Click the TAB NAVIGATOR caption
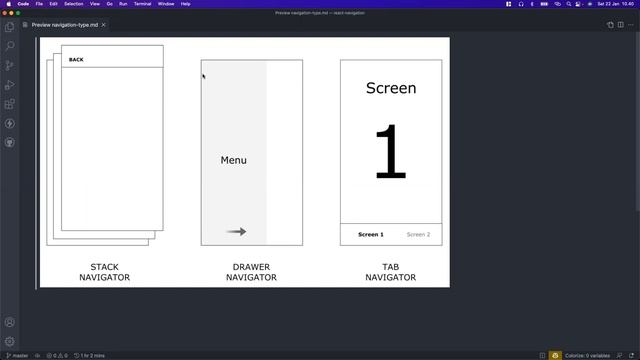The height and width of the screenshot is (360, 640). [x=391, y=272]
